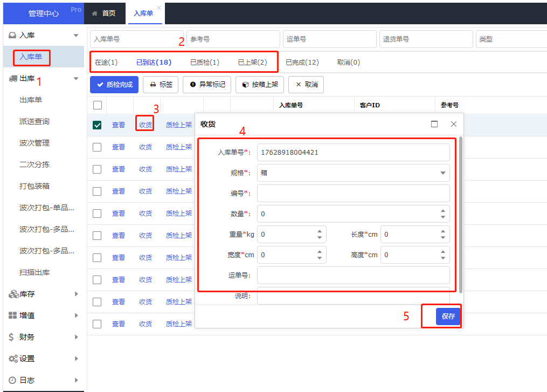Open the 已质检(1) status tab

pos(205,63)
